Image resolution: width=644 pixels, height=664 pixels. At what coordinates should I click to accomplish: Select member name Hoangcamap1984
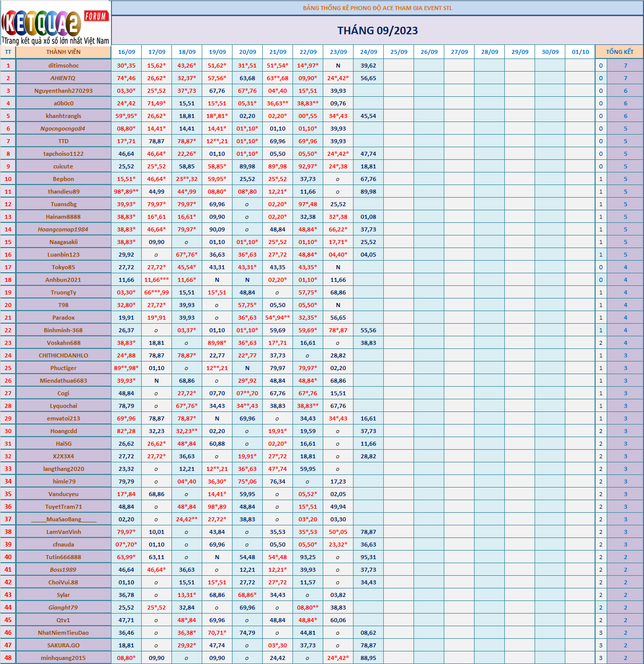tap(63, 229)
